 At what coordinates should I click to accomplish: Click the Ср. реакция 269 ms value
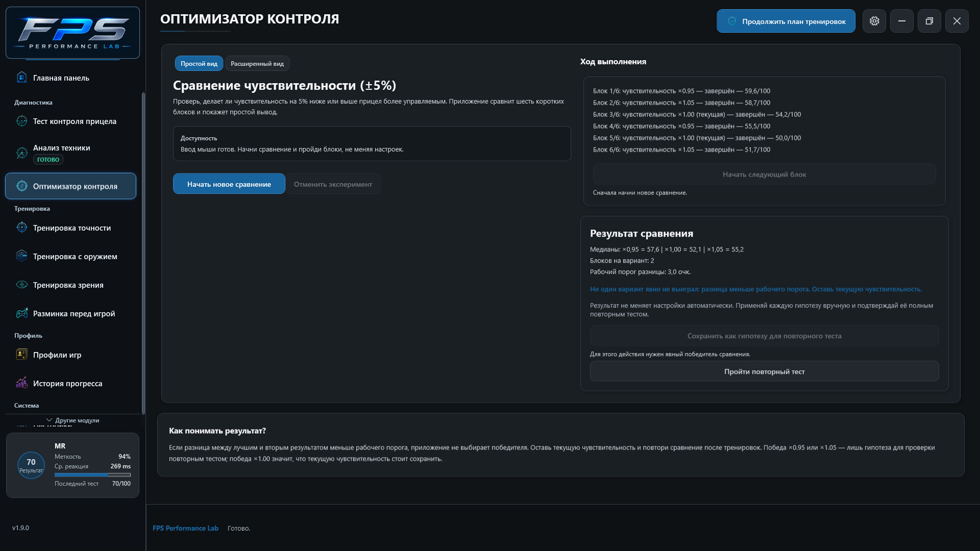point(120,466)
